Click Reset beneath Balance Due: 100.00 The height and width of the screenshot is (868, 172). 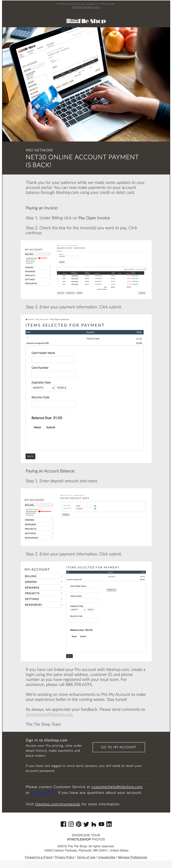click(74, 637)
